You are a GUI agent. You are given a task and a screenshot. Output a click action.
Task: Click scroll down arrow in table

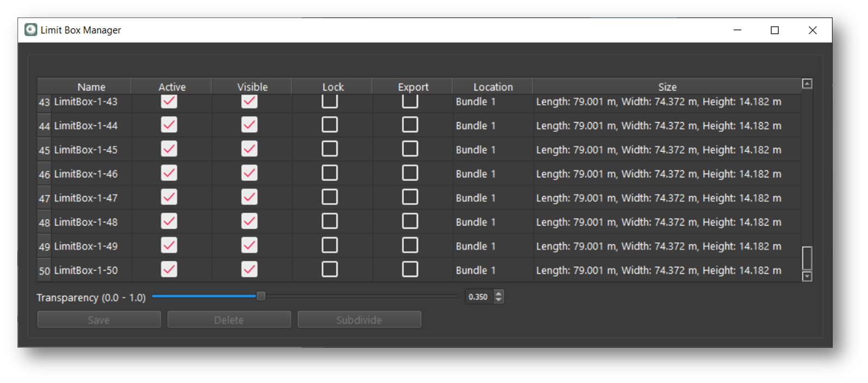(x=807, y=277)
